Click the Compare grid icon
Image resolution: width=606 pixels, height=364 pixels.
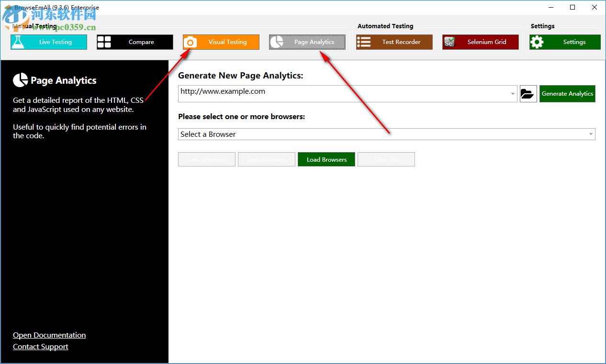tap(104, 42)
